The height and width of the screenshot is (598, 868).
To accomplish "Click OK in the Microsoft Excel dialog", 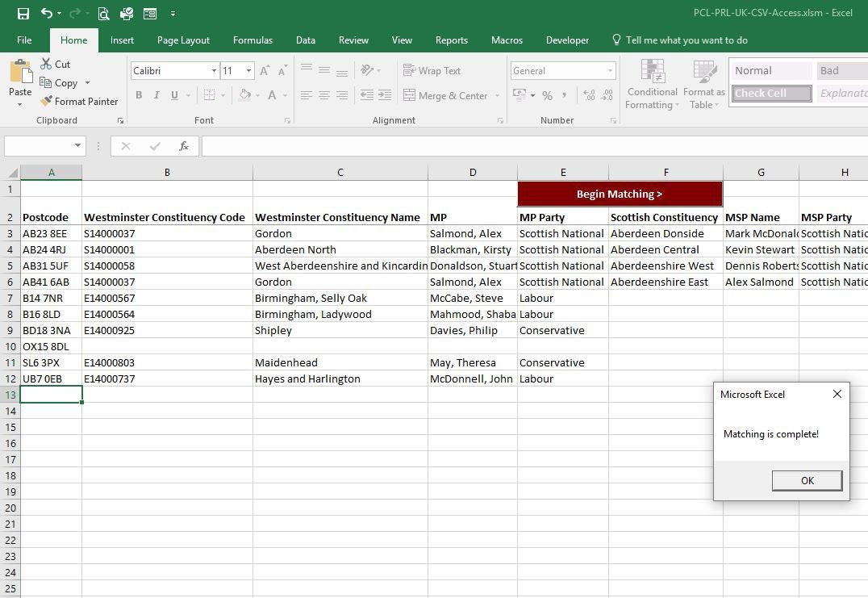I will (807, 481).
